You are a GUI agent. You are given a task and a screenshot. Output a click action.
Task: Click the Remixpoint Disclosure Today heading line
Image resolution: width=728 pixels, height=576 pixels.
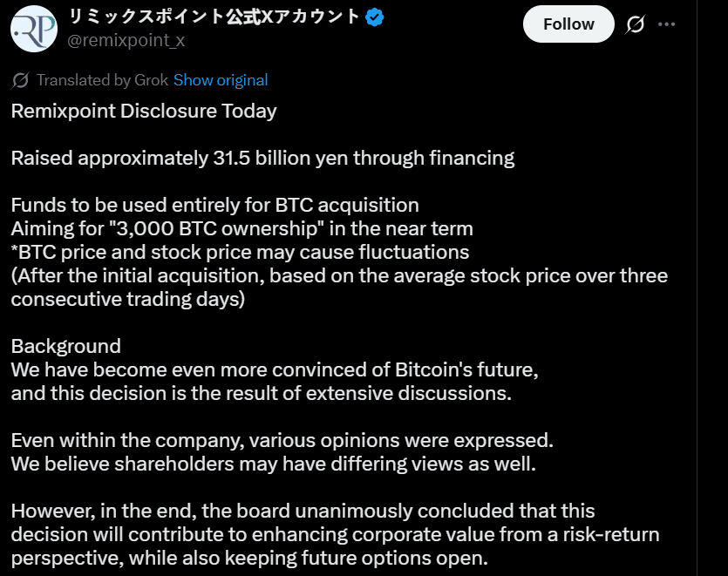click(x=144, y=112)
